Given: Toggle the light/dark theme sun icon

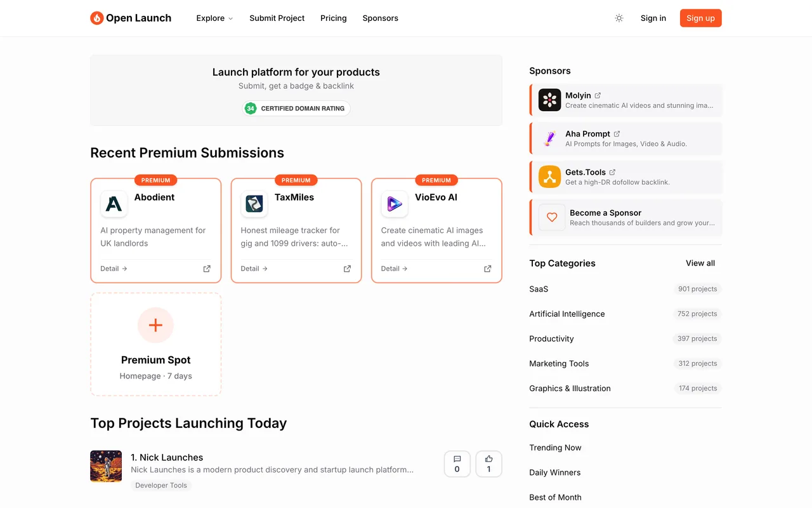Looking at the screenshot, I should (619, 18).
